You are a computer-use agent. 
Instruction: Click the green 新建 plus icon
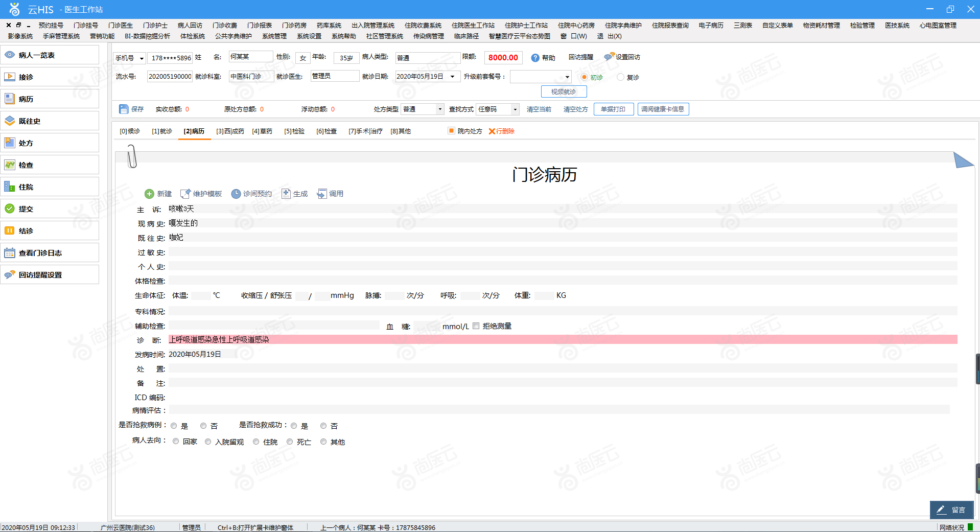pos(149,194)
